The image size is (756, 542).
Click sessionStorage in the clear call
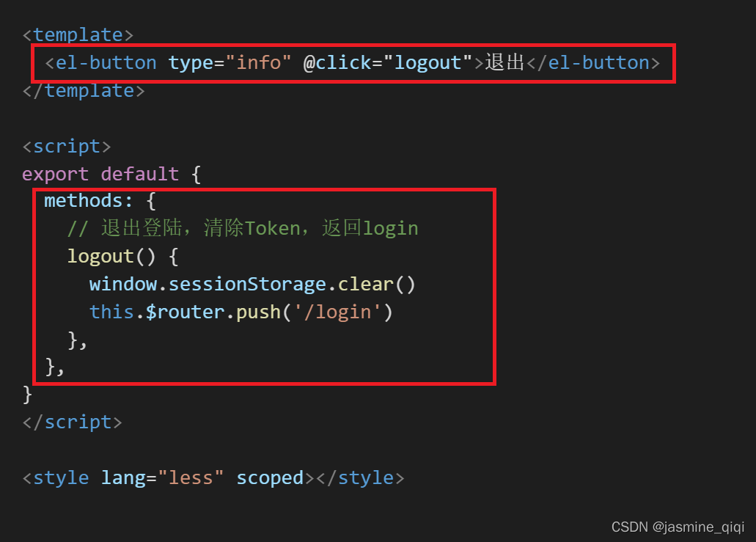point(247,285)
